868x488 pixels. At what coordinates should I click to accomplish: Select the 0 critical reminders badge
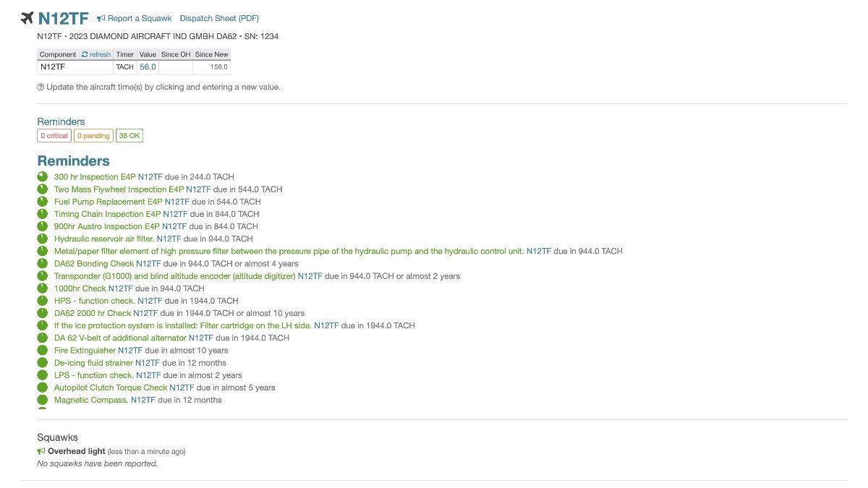[x=54, y=135]
